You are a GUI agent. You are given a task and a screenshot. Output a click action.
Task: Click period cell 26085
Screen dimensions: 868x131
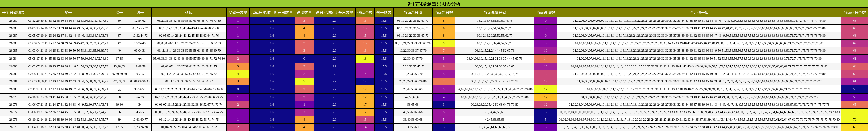pos(13,51)
